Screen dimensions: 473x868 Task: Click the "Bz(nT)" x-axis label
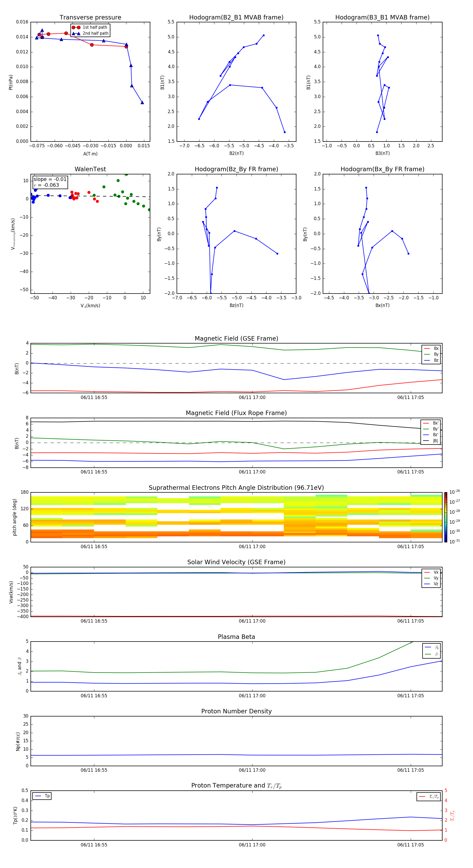click(236, 305)
